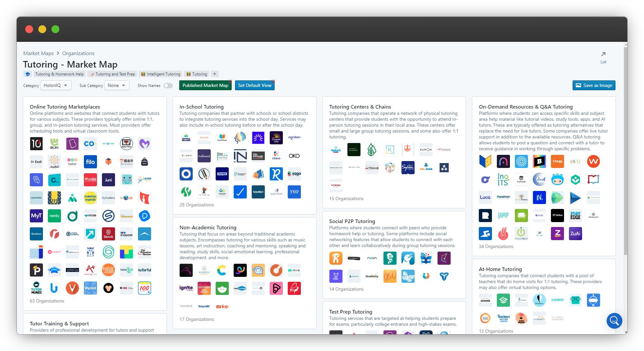Expand the Sub Category dropdown showing None
This screenshot has width=644, height=351.
pos(116,86)
